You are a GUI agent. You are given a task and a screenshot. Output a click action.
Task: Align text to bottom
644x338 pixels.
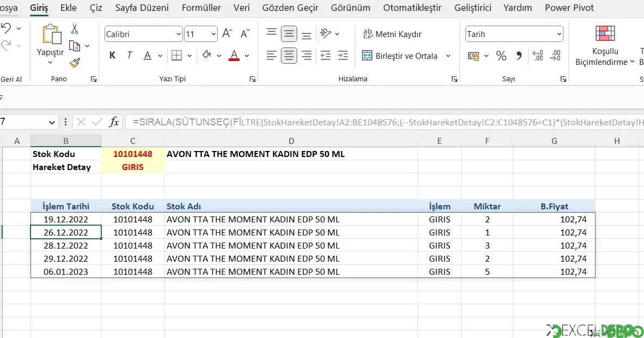click(x=306, y=34)
